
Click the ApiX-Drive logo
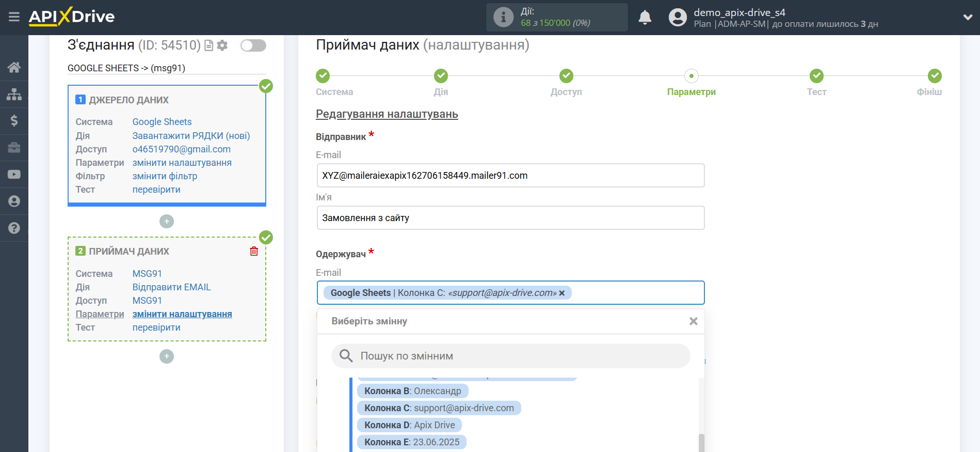click(72, 17)
